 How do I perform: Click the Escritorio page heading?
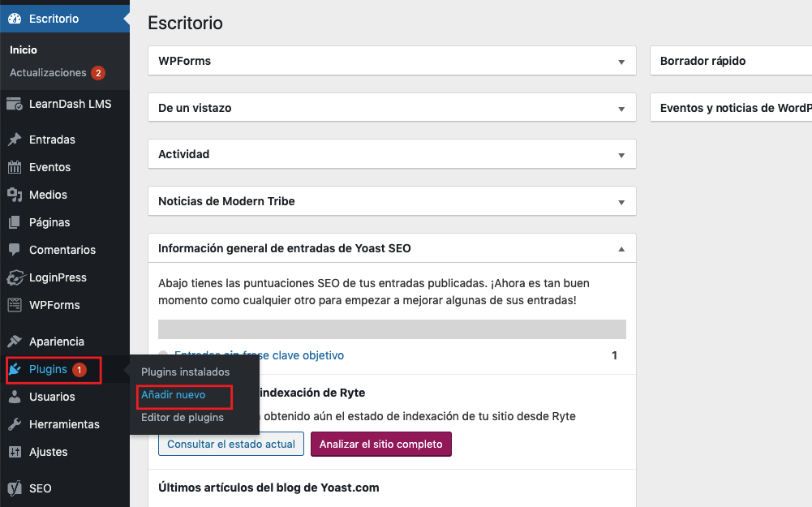186,23
